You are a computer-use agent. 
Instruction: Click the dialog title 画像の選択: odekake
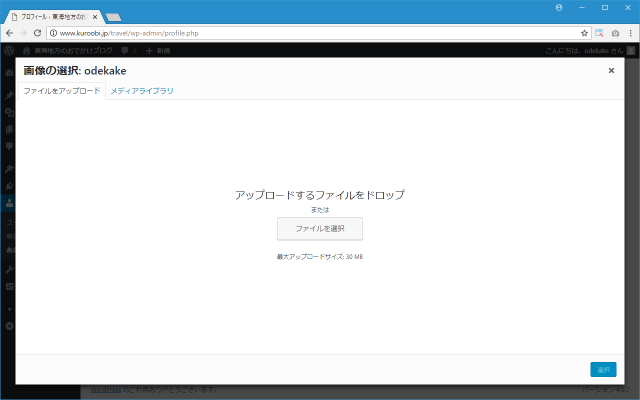75,71
